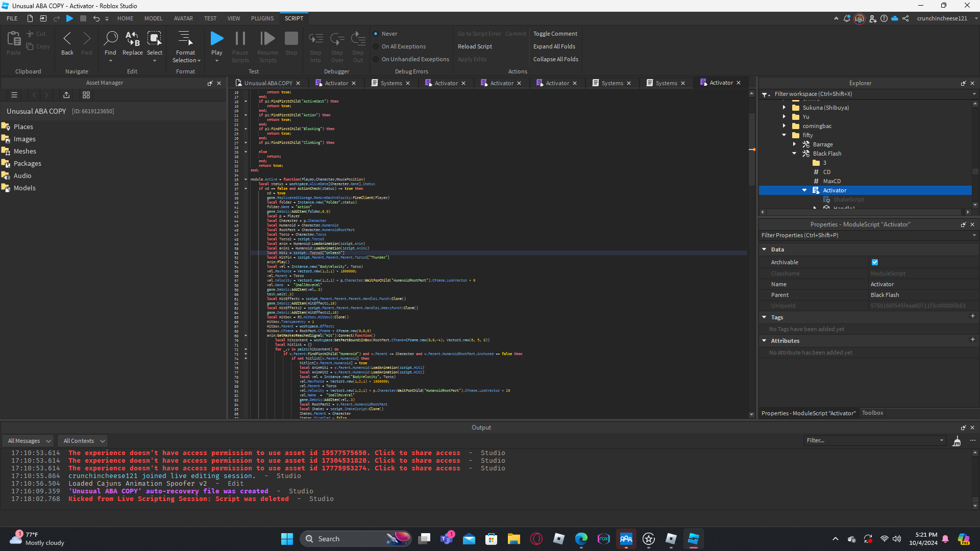Image resolution: width=980 pixels, height=551 pixels.
Task: Open the FILE menu
Action: 12,18
